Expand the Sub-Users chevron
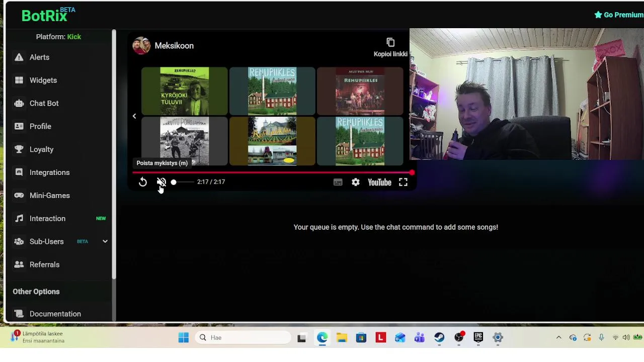This screenshot has height=362, width=644. tap(105, 242)
